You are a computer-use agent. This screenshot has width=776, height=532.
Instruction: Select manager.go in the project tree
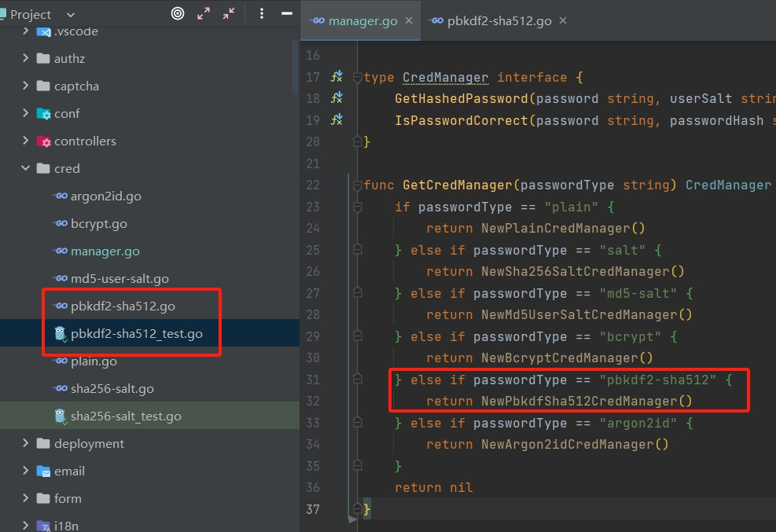click(x=105, y=251)
